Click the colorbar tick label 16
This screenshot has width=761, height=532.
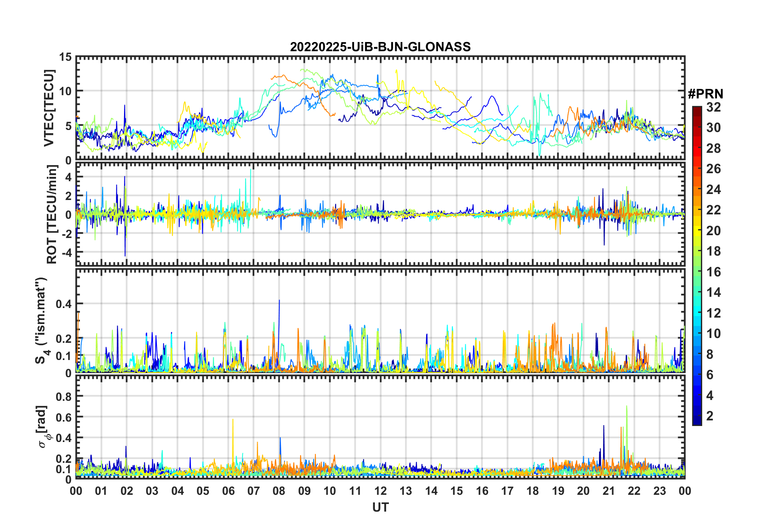coord(713,272)
